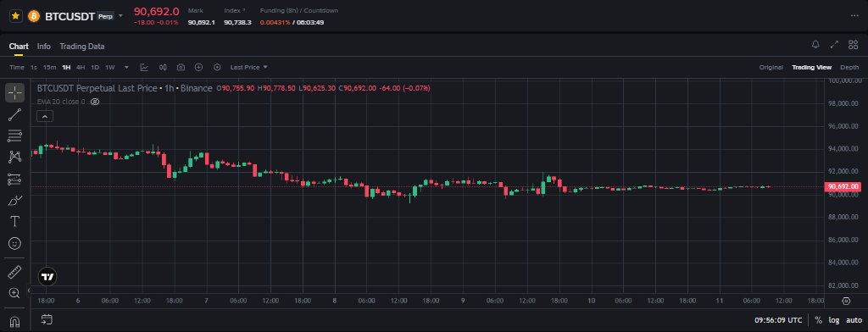Open the Last Price dropdown

[x=248, y=68]
